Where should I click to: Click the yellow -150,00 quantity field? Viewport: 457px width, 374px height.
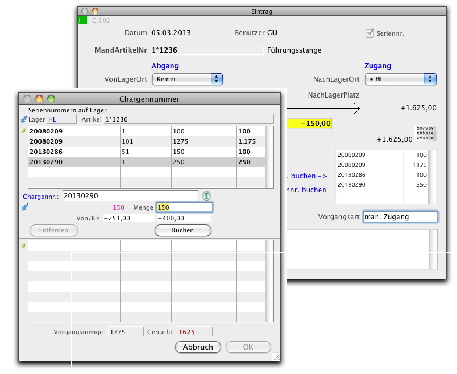[x=310, y=124]
